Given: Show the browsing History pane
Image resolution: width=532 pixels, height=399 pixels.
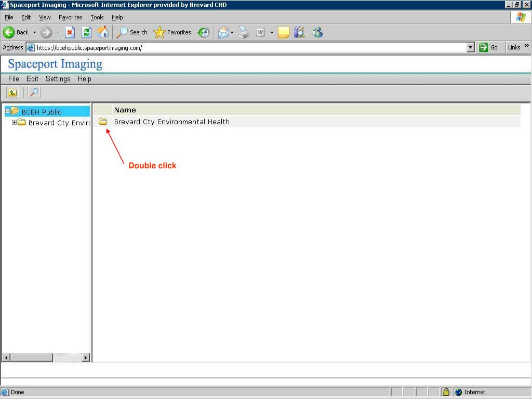Looking at the screenshot, I should pyautogui.click(x=204, y=33).
